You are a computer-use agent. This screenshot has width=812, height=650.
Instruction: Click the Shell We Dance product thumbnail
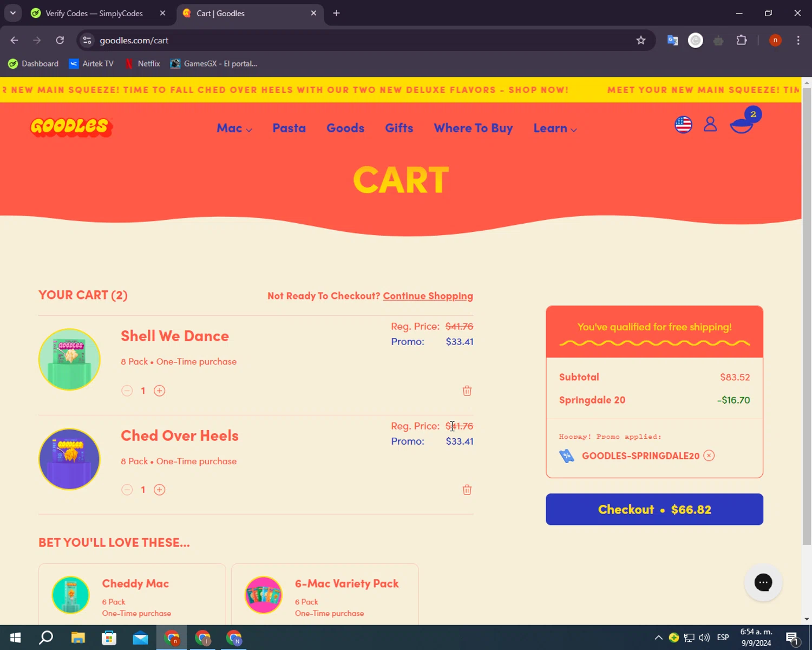(69, 359)
